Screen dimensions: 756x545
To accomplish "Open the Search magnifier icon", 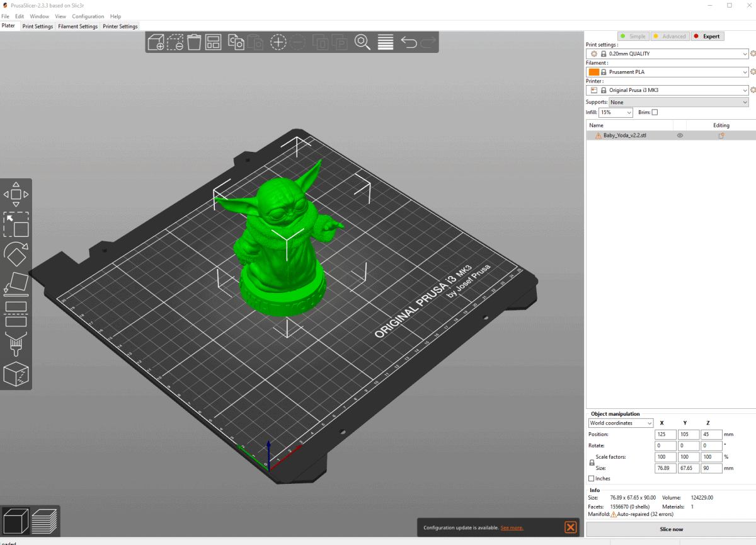I will (362, 42).
